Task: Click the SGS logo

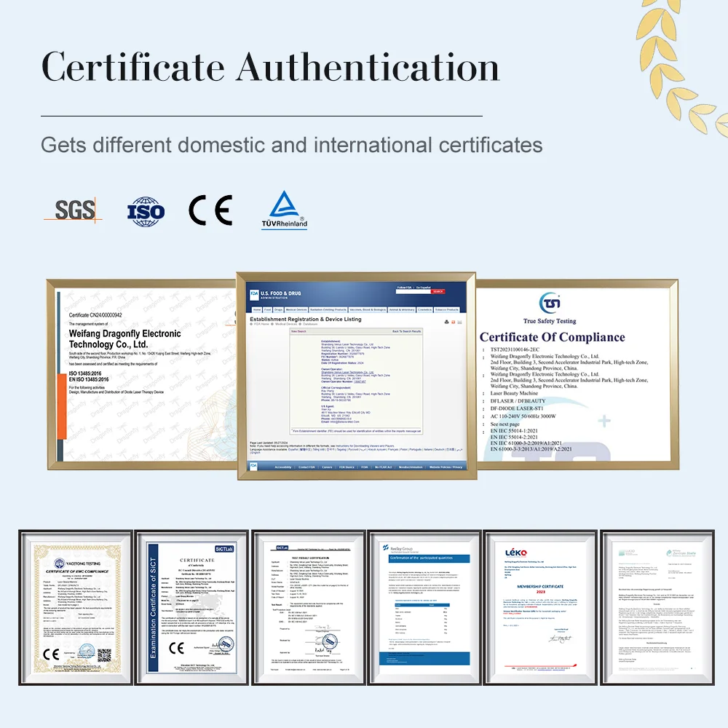Action: [x=75, y=210]
